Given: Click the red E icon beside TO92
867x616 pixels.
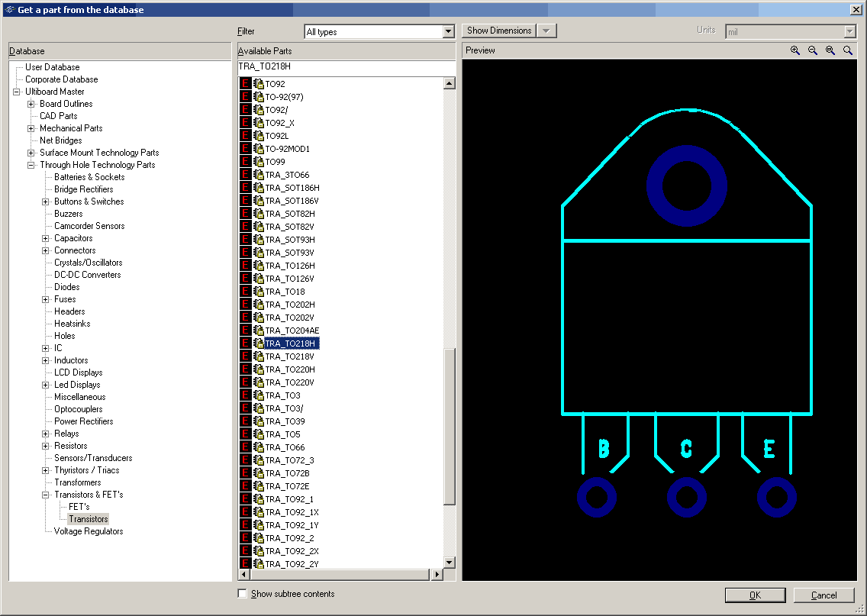Looking at the screenshot, I should [246, 83].
